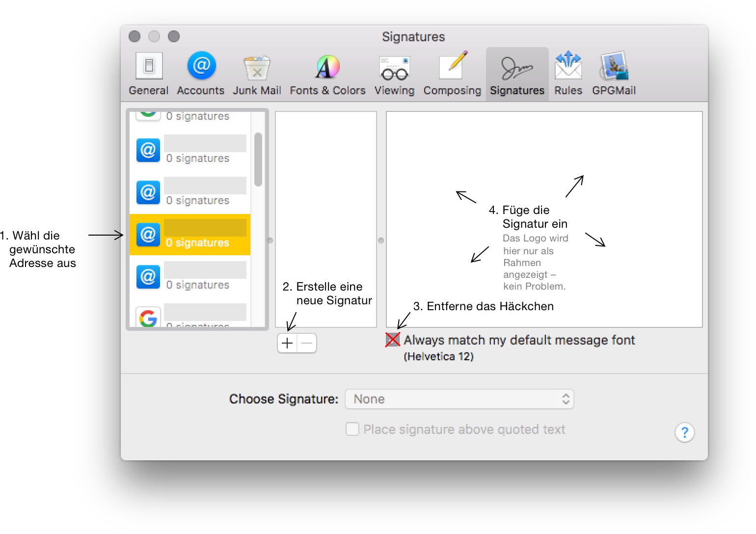Select the highlighted yellow account row
Image resolution: width=756 pixels, height=534 pixels.
(190, 235)
